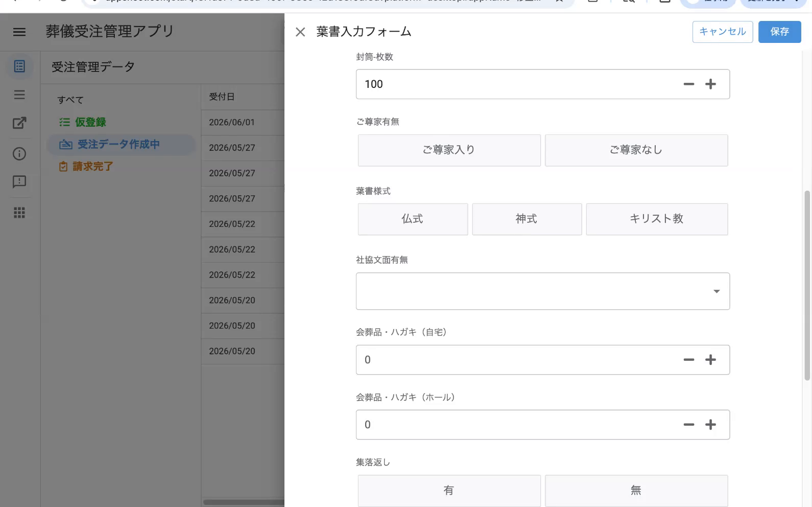The height and width of the screenshot is (507, 812).
Task: Increase 会葬品・ハガキ（ホール）with plus icon
Action: pyautogui.click(x=710, y=425)
